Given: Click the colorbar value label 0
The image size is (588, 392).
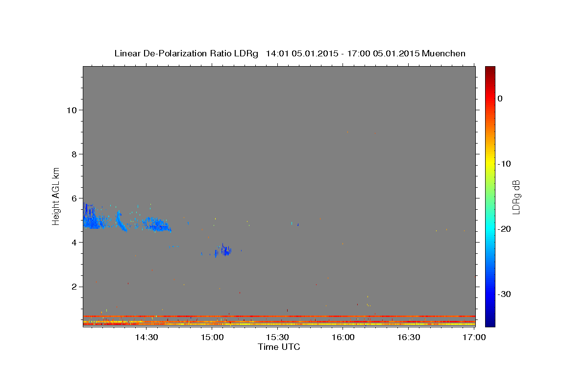Looking at the screenshot, I should click(500, 98).
